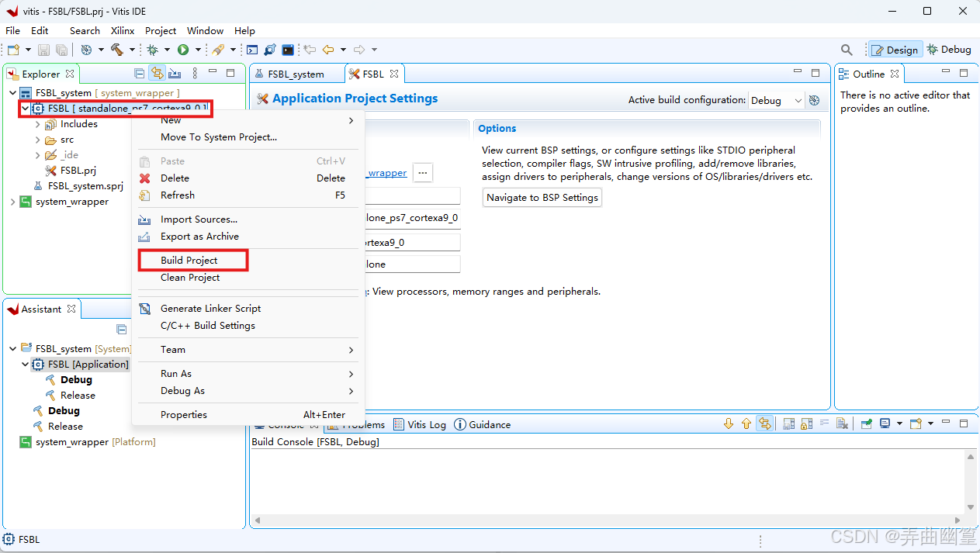Click the target launch icon in main toolbar
The height and width of the screenshot is (553, 980).
click(x=86, y=50)
